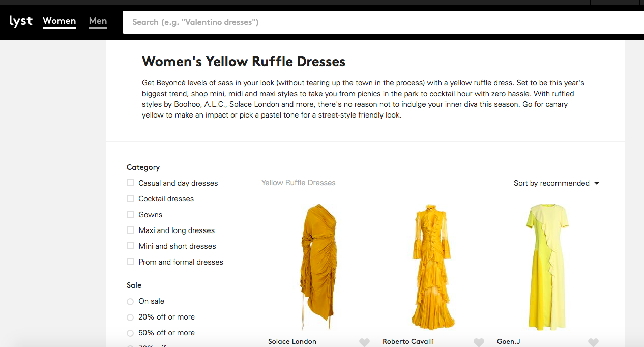Click the Women's Yellow Ruffle Dresses heading

click(244, 62)
